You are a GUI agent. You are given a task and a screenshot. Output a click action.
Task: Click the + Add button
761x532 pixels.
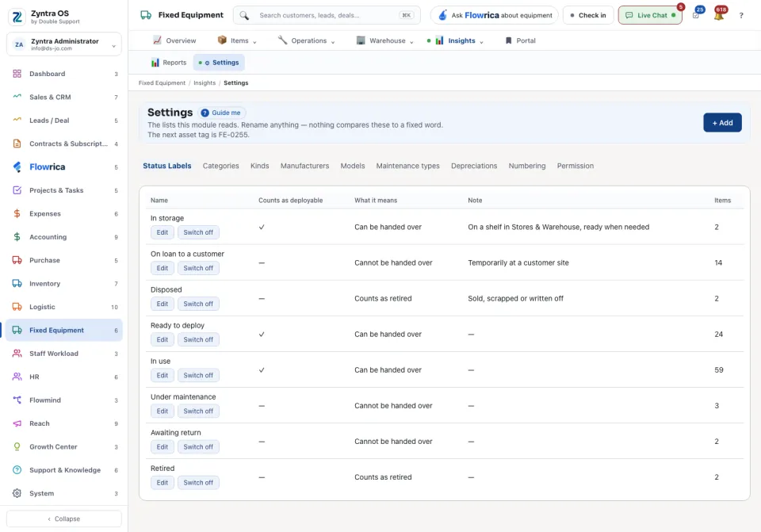point(722,123)
